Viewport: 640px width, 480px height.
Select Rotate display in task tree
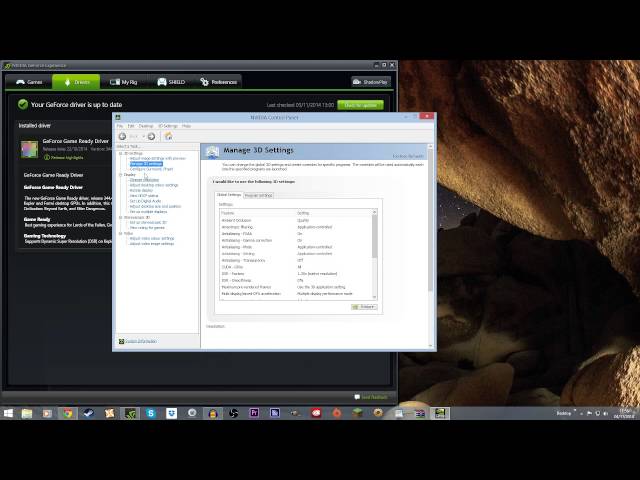(141, 191)
